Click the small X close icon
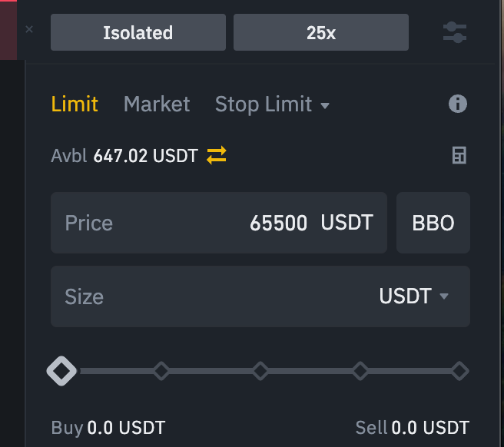The image size is (504, 447). [29, 29]
